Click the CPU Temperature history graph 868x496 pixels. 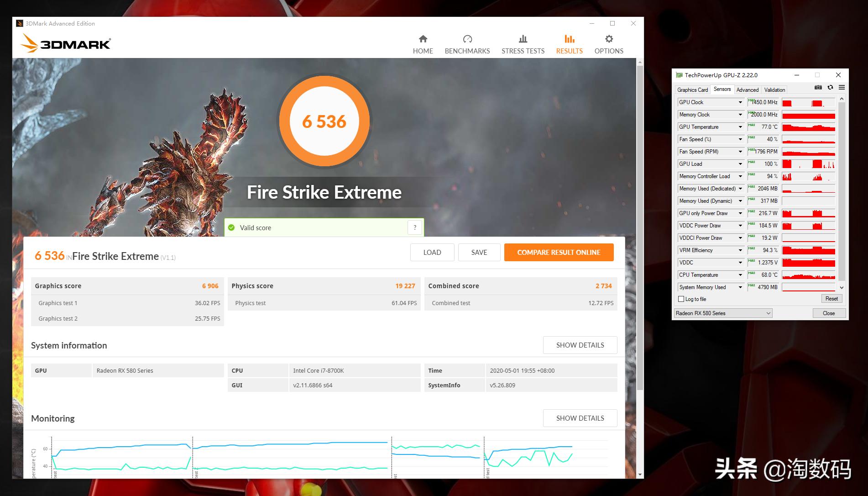coord(809,275)
